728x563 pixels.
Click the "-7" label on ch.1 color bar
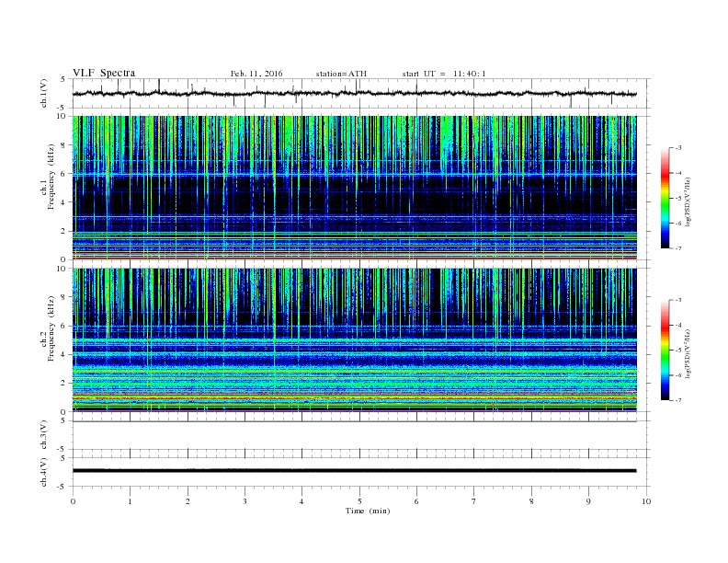(678, 248)
